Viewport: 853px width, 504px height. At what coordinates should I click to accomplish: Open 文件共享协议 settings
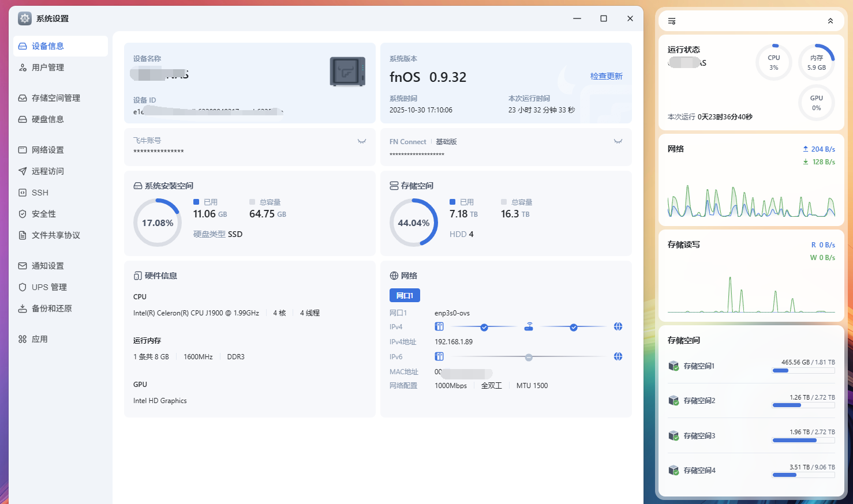tap(56, 235)
